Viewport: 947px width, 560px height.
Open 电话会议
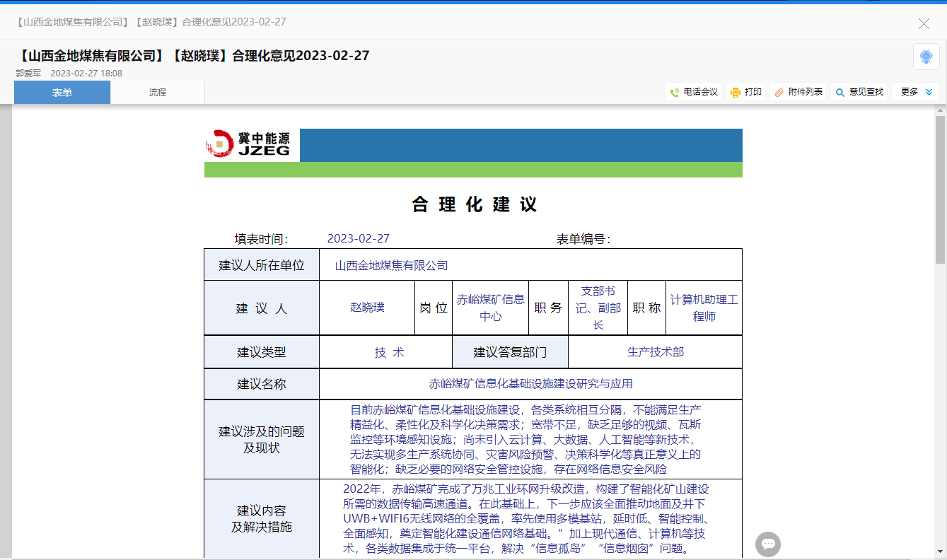[x=694, y=93]
